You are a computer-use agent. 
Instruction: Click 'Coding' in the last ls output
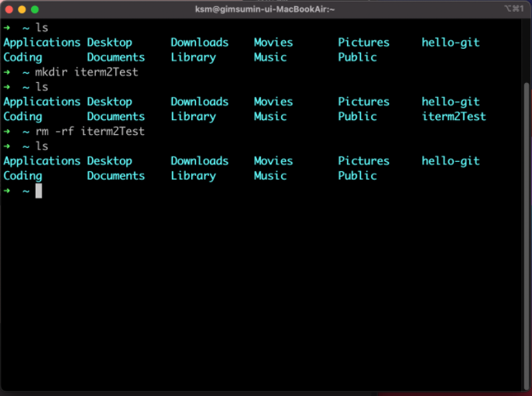[x=22, y=176]
